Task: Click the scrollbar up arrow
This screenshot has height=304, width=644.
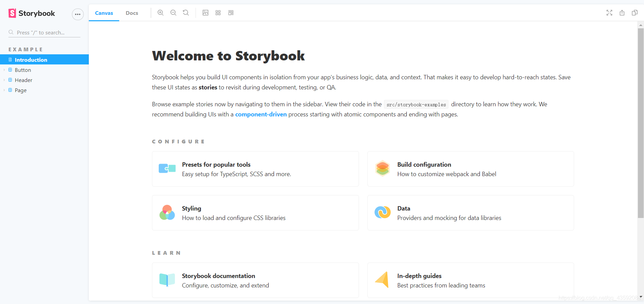Action: point(641,25)
